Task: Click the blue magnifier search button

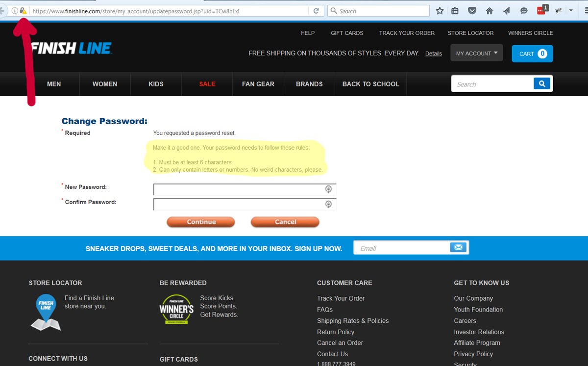Action: click(x=542, y=84)
